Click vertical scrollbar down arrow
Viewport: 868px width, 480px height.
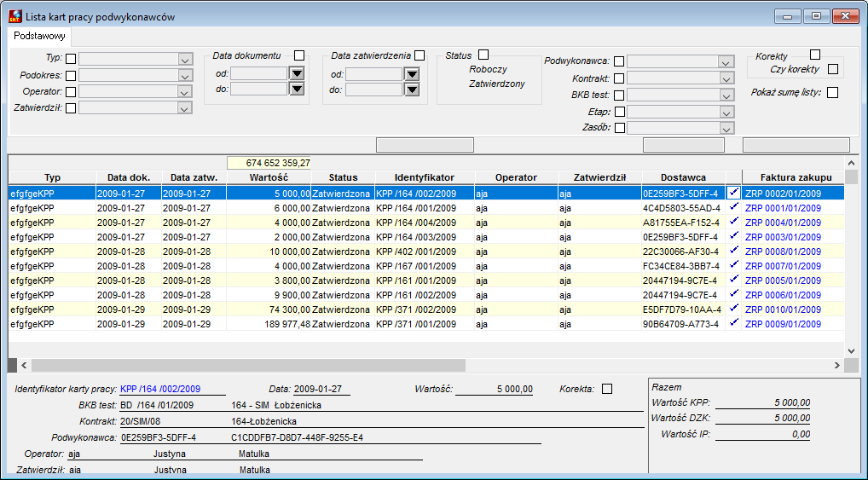tap(852, 351)
